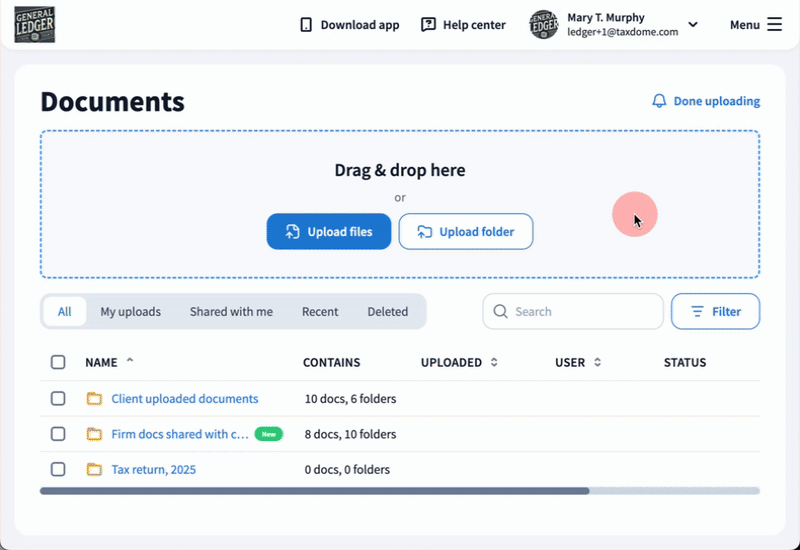Click the horizontal scrollbar under the table
The height and width of the screenshot is (550, 800).
[x=315, y=491]
